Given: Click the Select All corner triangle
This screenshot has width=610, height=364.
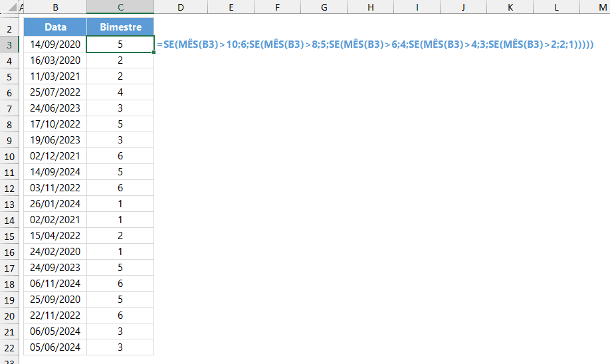Looking at the screenshot, I should click(x=12, y=7).
